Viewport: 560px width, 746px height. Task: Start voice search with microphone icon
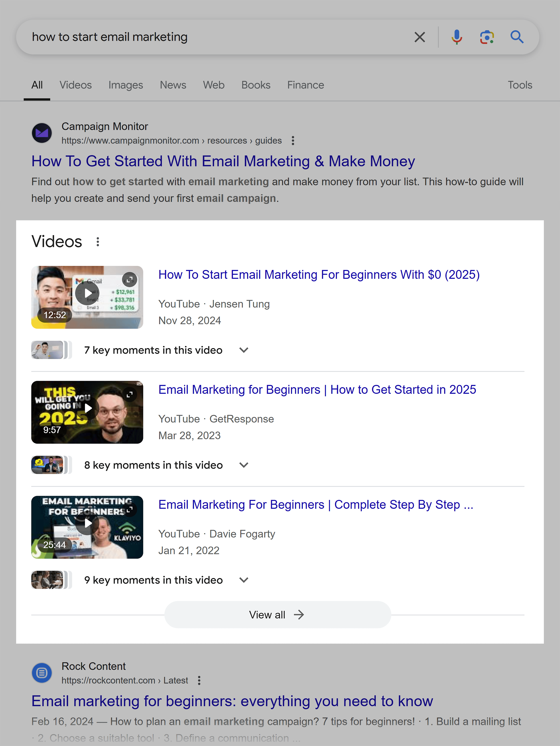[457, 37]
